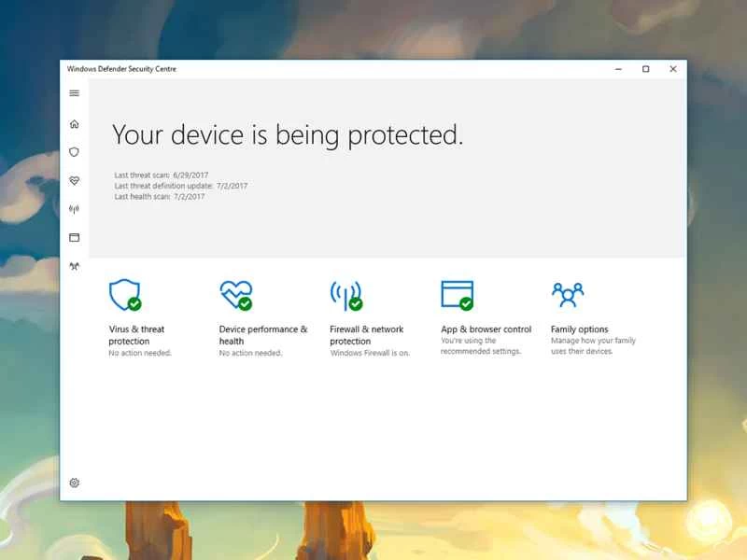747x560 pixels.
Task: Open Device performance & health tile text
Action: pyautogui.click(x=262, y=334)
